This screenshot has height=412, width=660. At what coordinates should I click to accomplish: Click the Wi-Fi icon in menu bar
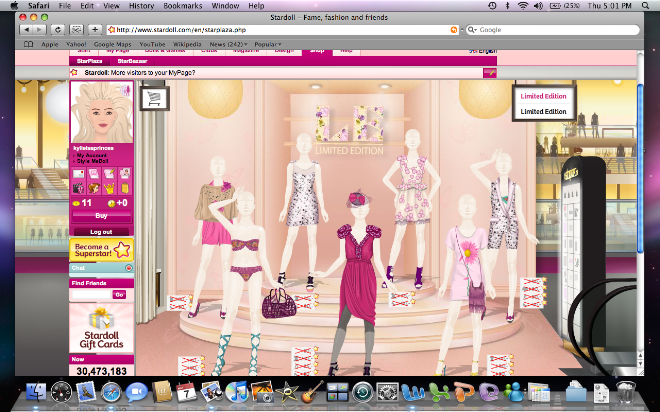(523, 5)
